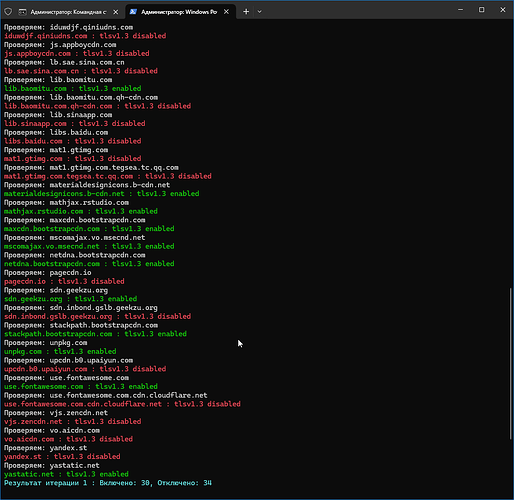The image size is (514, 500).
Task: Click the unpkg.com tlsv1.3 enabled line
Action: (60, 351)
